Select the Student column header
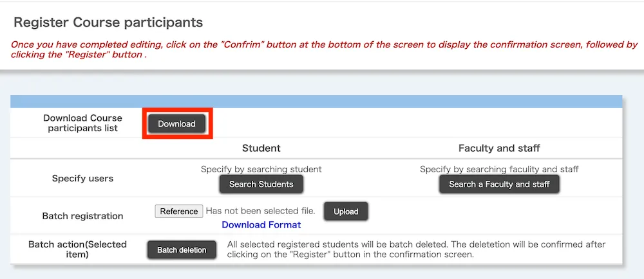Image resolution: width=644 pixels, height=279 pixels. (261, 148)
